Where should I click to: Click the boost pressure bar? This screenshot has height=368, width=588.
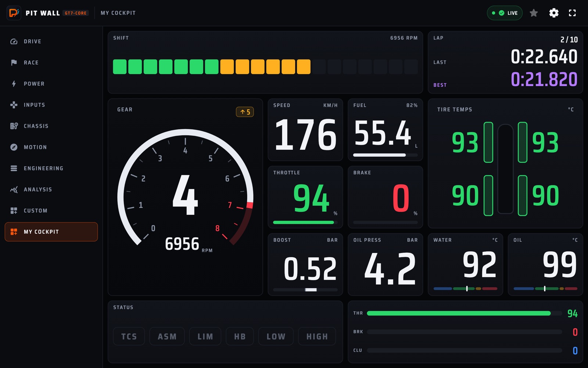(x=305, y=290)
